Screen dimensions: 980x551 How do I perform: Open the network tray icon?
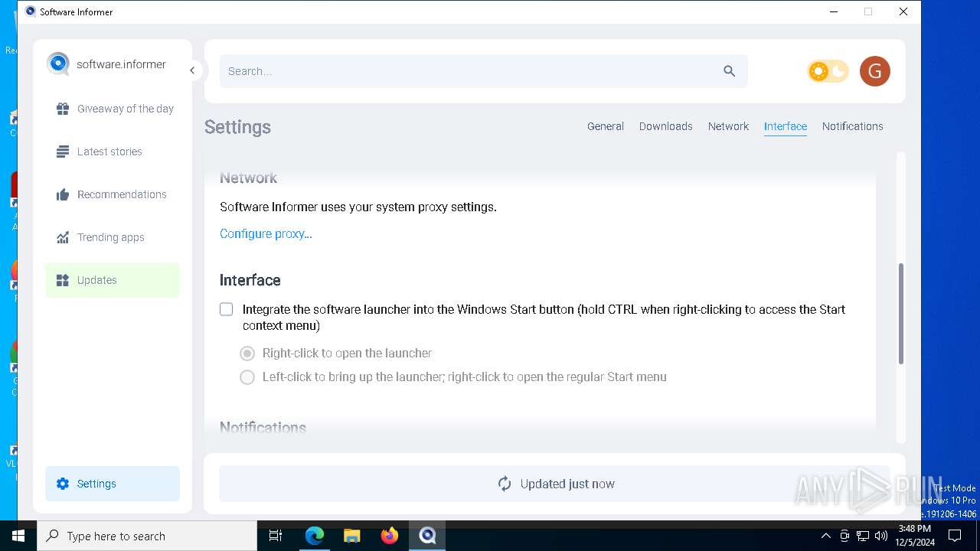coord(863,536)
